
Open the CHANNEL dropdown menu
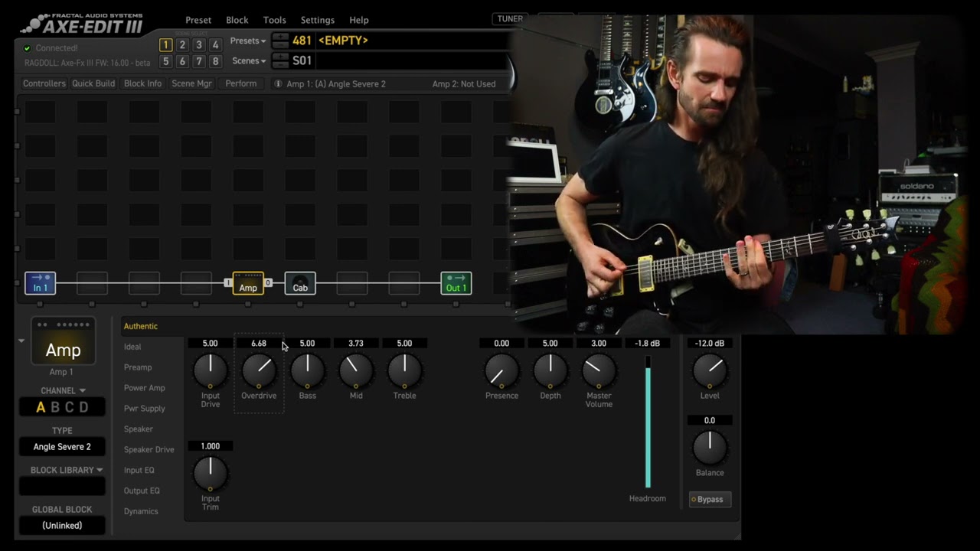click(63, 390)
